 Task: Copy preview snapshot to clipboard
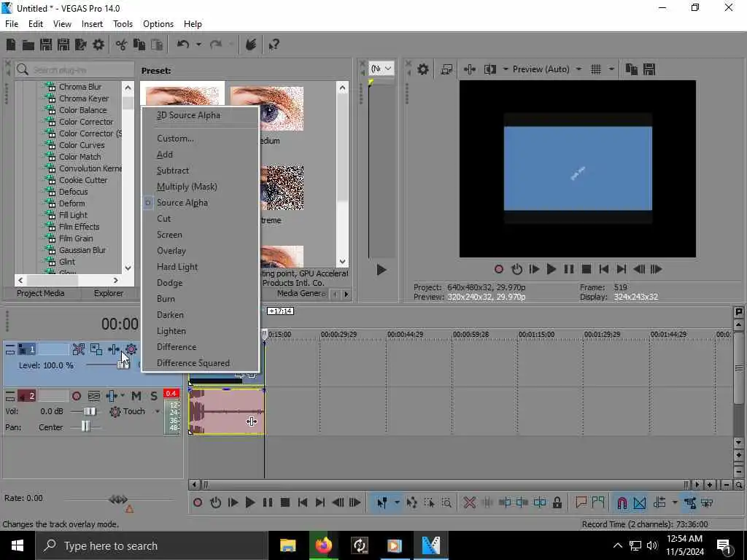coord(631,69)
